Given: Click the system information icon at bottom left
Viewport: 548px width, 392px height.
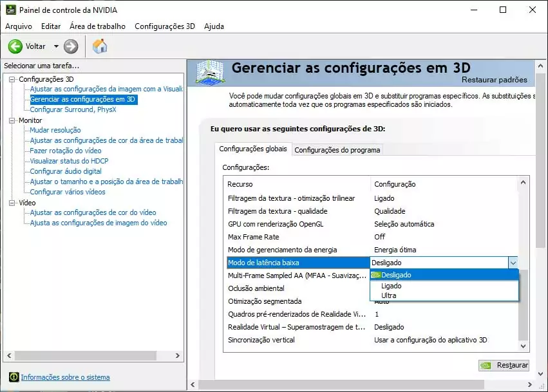Looking at the screenshot, I should point(14,377).
